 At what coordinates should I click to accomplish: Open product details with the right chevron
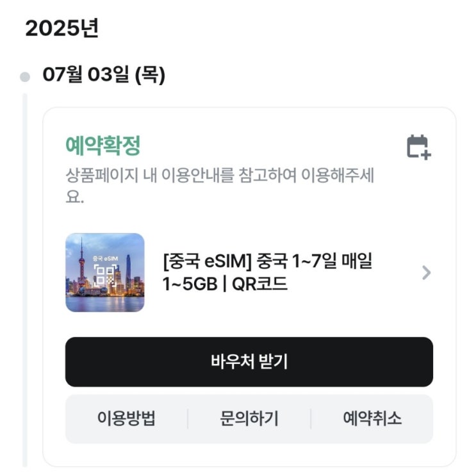click(426, 273)
